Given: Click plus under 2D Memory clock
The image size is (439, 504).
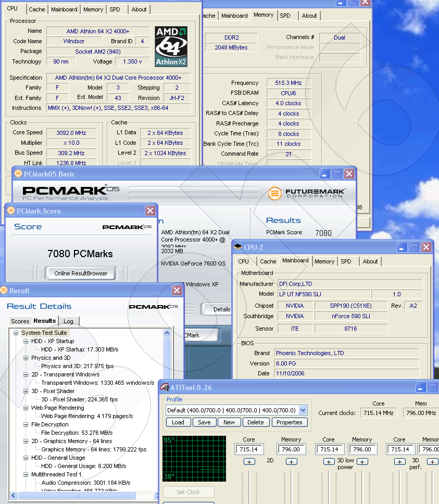Looking at the screenshot, I should point(292,462).
